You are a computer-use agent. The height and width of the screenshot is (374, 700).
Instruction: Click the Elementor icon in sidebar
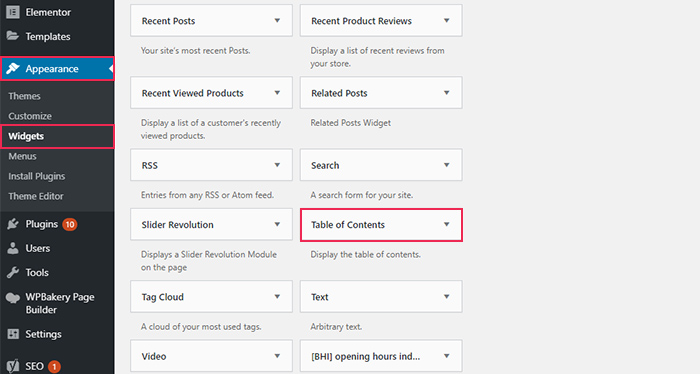(13, 12)
